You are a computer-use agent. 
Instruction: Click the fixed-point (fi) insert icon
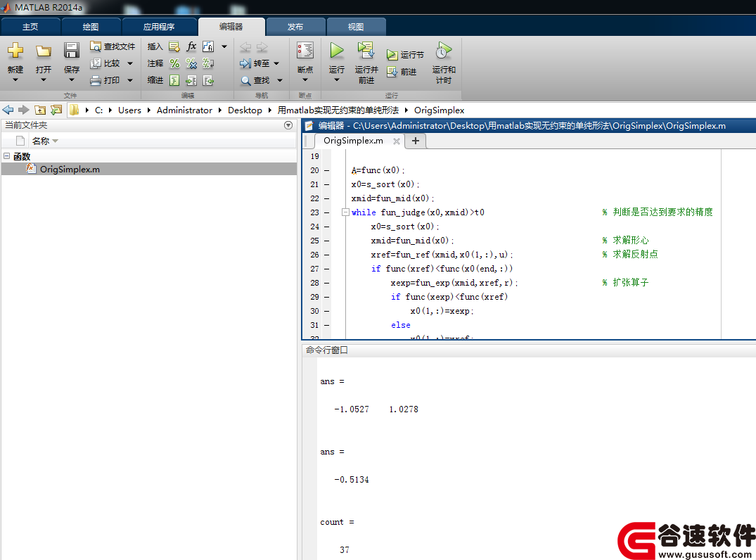coord(208,46)
